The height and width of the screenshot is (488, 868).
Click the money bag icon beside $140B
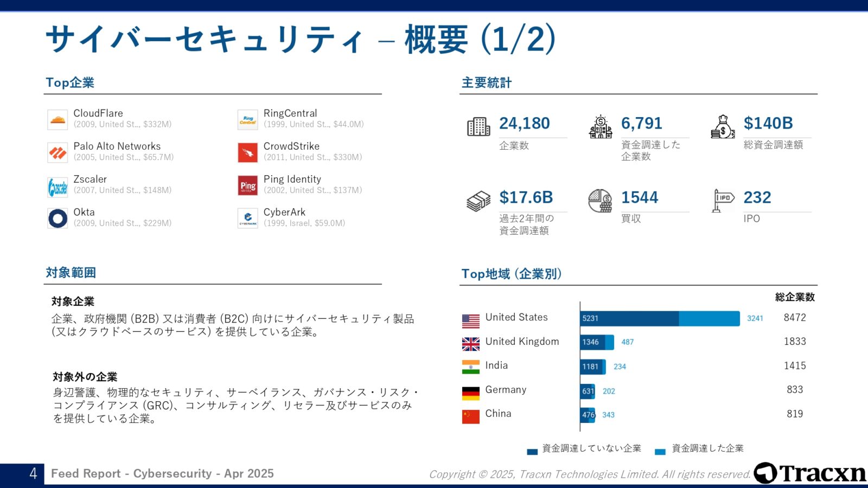tap(723, 127)
